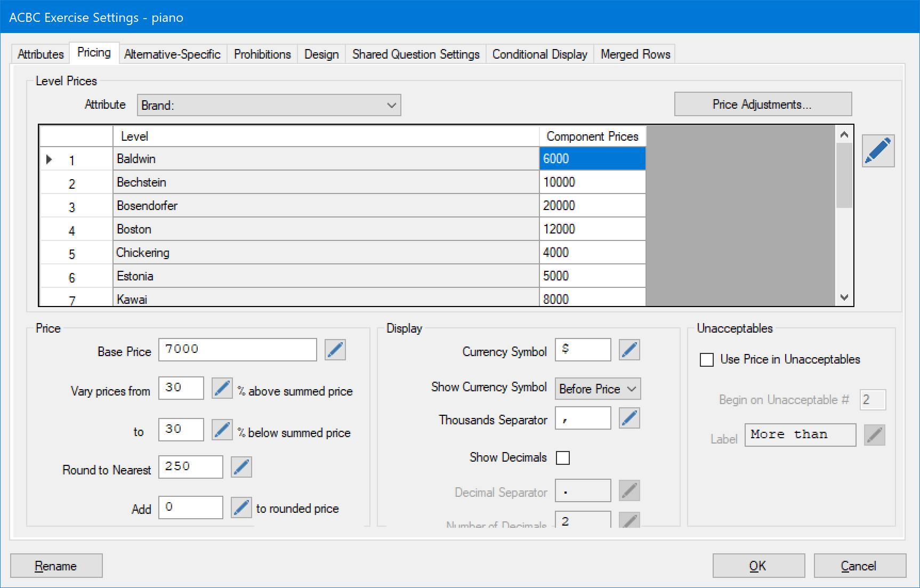Click the Bechstein level name cell
Image resolution: width=920 pixels, height=588 pixels.
326,182
